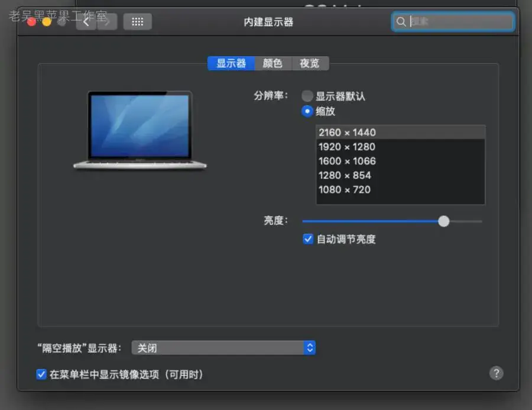Select the 缩放 radio button

307,111
